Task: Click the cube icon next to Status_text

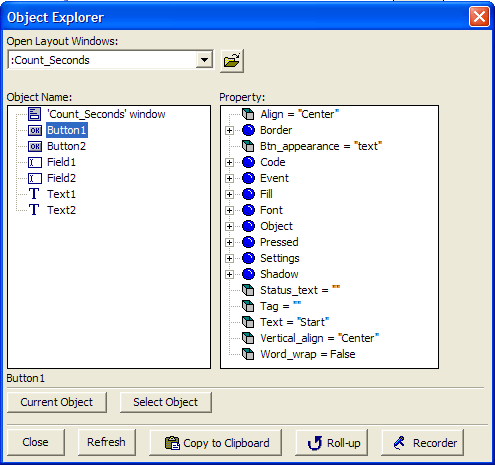Action: point(248,290)
